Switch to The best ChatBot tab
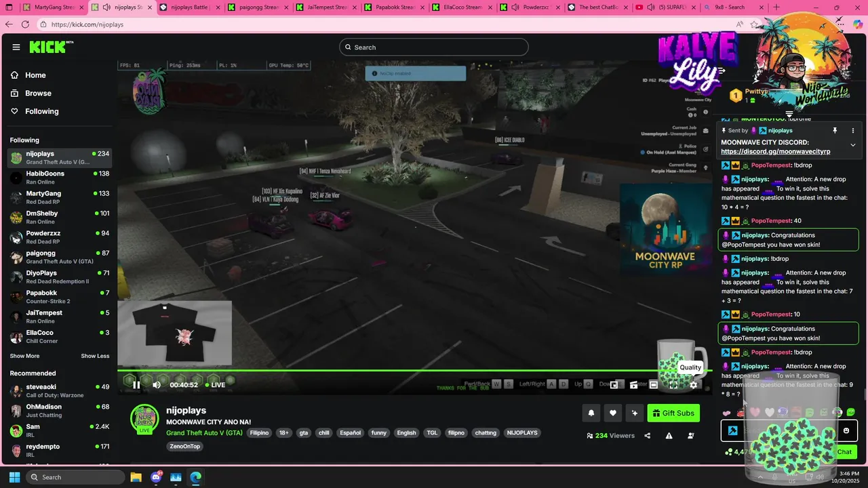This screenshot has height=488, width=868. click(597, 7)
